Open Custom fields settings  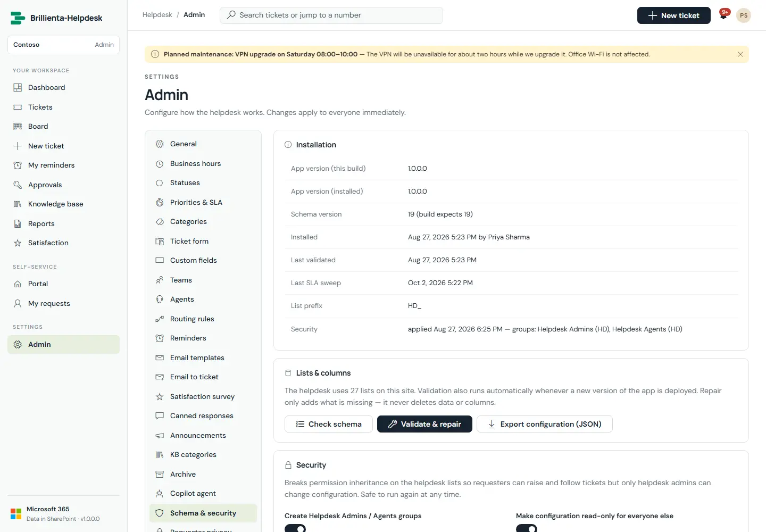(203, 260)
